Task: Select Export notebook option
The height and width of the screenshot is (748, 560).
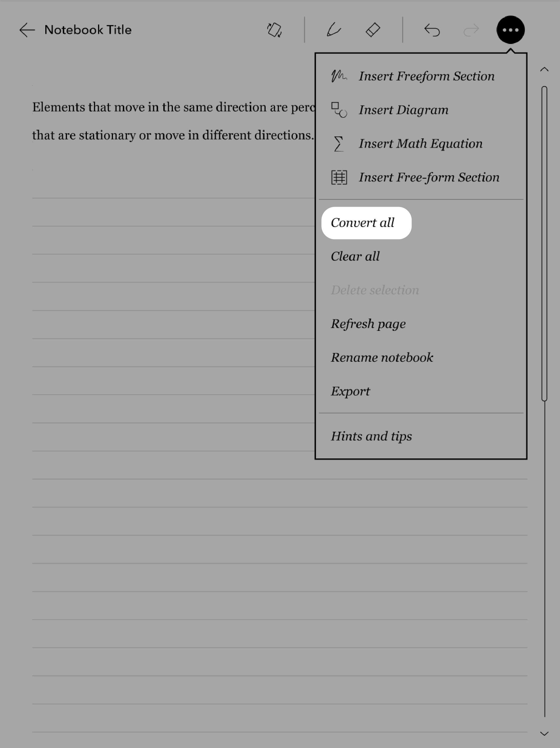Action: pyautogui.click(x=351, y=391)
